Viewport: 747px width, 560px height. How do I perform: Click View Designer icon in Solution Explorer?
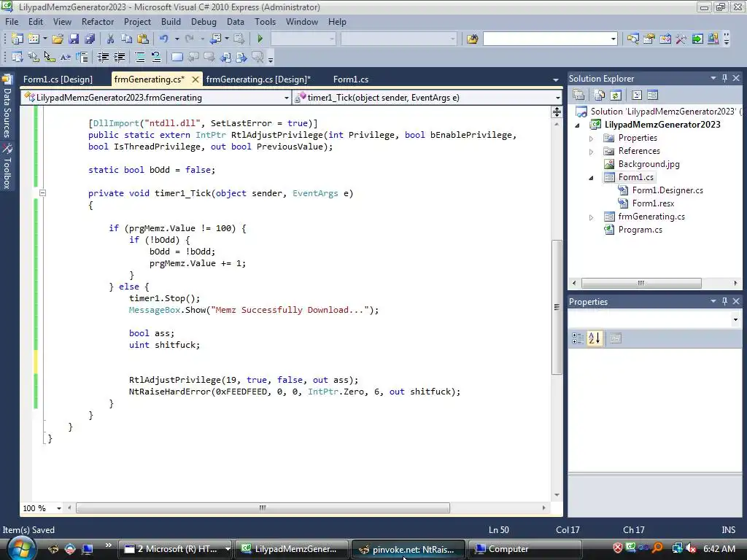(x=652, y=95)
